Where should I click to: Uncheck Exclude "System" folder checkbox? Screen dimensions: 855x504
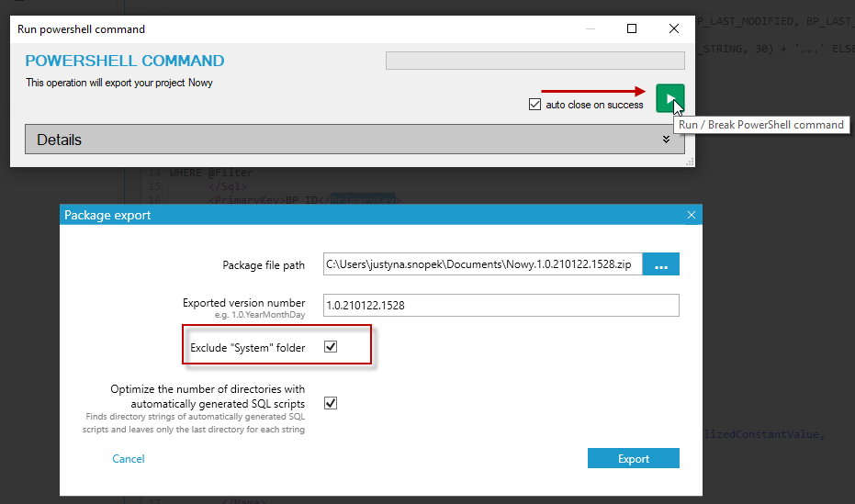pos(331,346)
